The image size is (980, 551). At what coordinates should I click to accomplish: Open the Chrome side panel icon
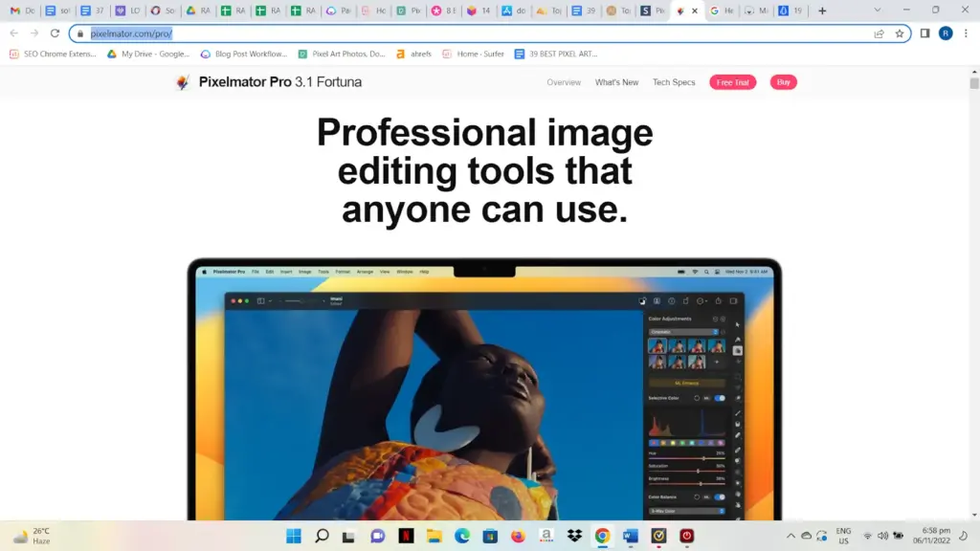pos(924,33)
